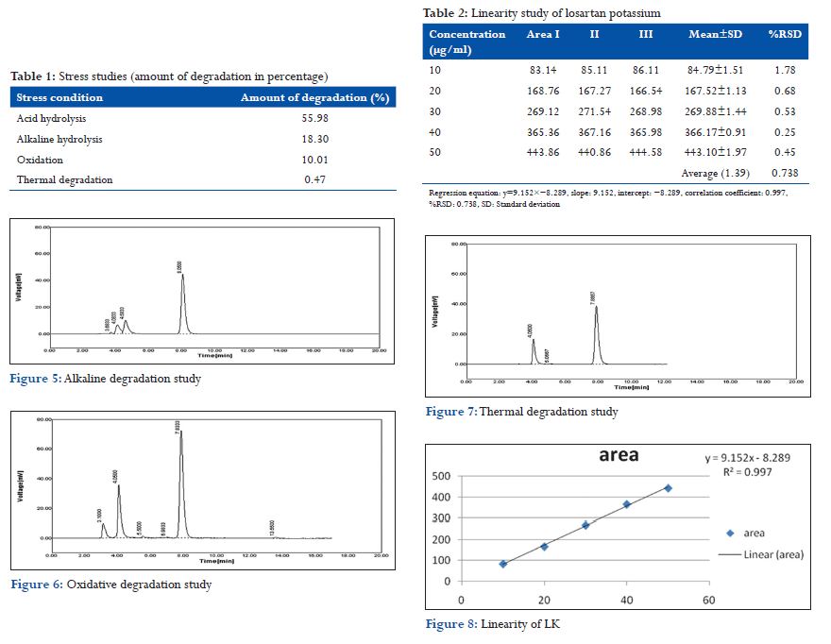Select the Alkaline degradation chromatogram image
Image resolution: width=831 pixels, height=644 pixels.
[x=199, y=292]
